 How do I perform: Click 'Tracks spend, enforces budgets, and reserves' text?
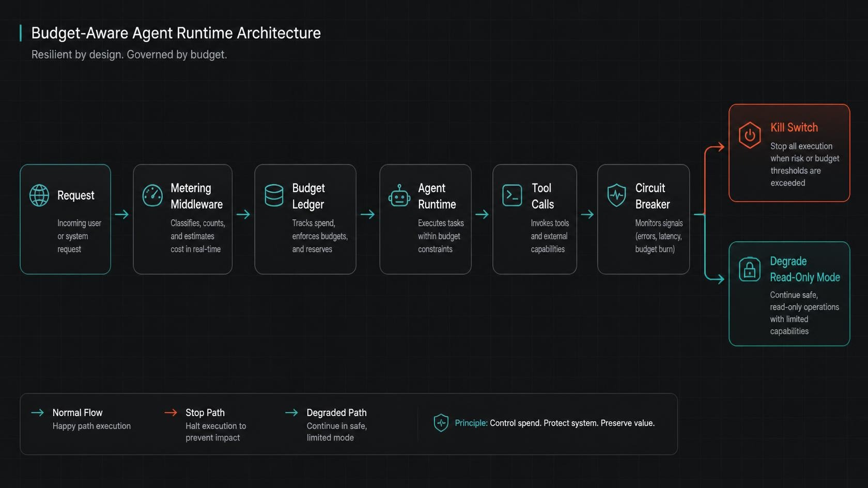[x=320, y=236]
